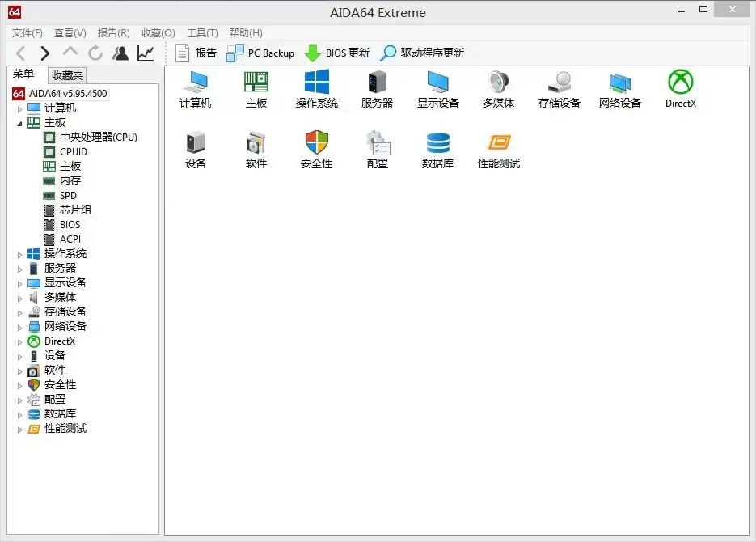Open the 配置 icon in the right pane
Image resolution: width=756 pixels, height=542 pixels.
377,150
